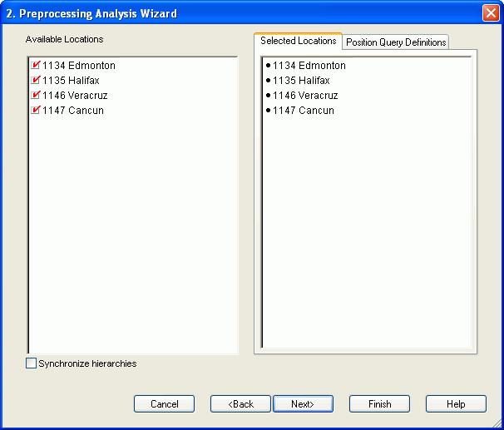Viewport: 504px width, 430px height.
Task: Select 1146 Veracruz label in Available Locations
Action: tap(75, 95)
